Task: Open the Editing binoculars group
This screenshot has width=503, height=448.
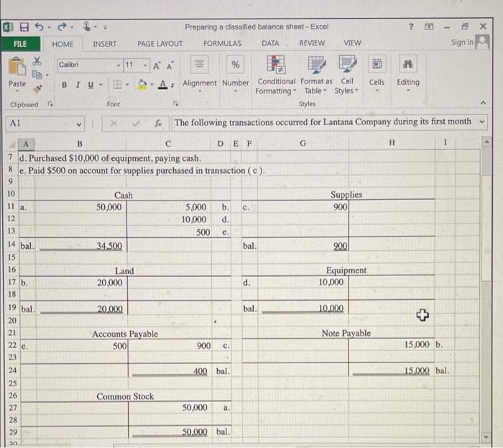Action: tap(407, 74)
